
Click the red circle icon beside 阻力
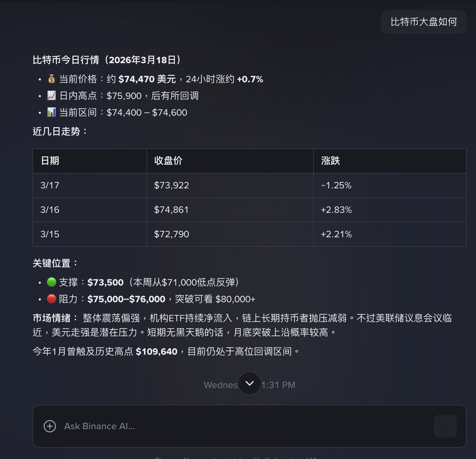pos(52,298)
